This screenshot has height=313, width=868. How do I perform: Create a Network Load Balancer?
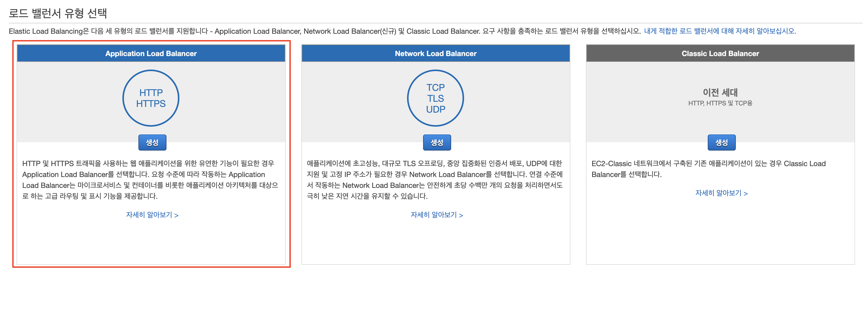[x=437, y=142]
